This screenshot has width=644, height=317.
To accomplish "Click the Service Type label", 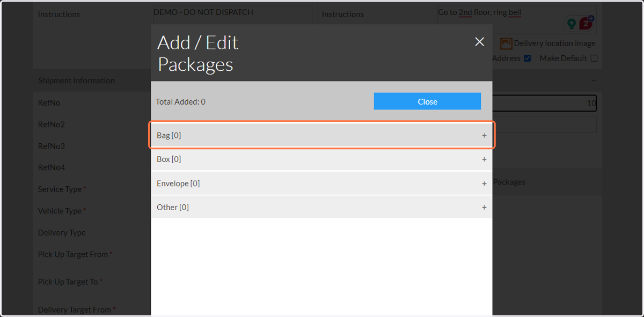I will tap(60, 189).
